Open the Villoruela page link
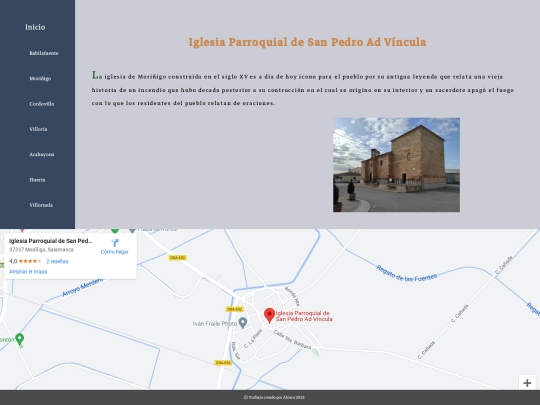The height and width of the screenshot is (405, 540). tap(41, 205)
